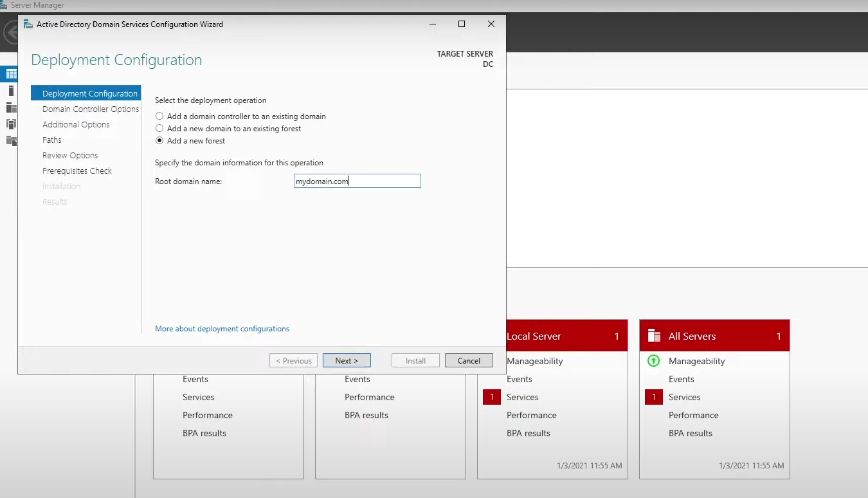The height and width of the screenshot is (498, 868).
Task: Click Deployment Configuration page heading
Action: [116, 60]
